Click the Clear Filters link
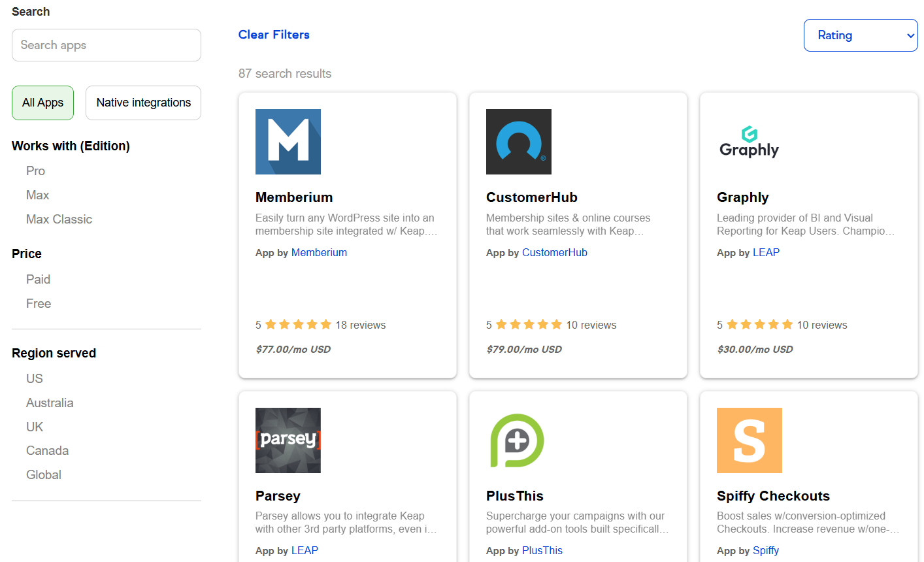Viewport: 924px width, 562px height. pyautogui.click(x=274, y=35)
